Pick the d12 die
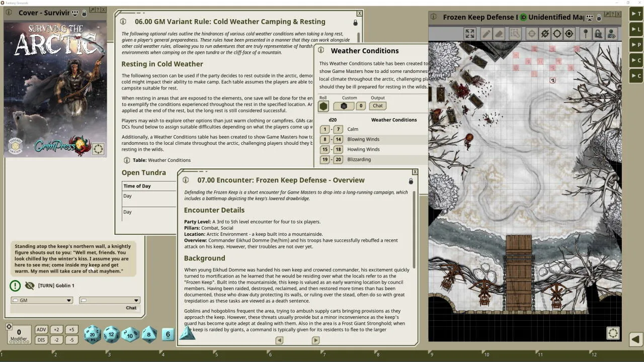644x362 pixels. 111,334
